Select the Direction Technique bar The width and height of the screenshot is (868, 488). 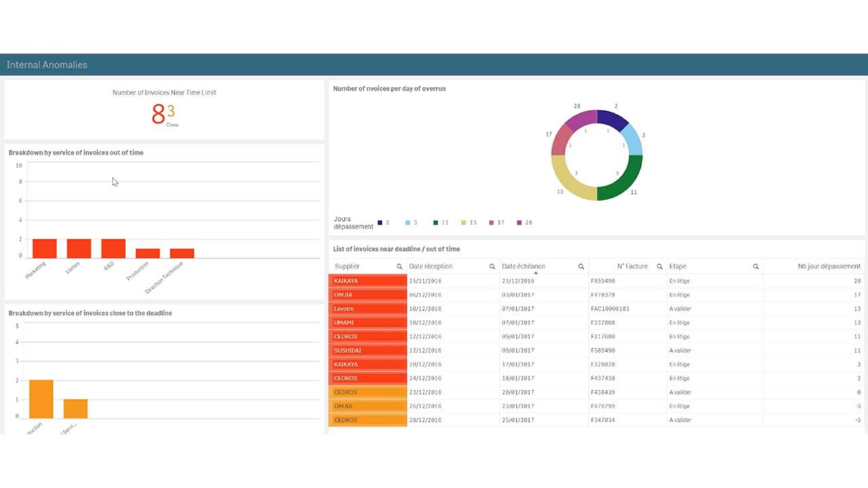182,253
